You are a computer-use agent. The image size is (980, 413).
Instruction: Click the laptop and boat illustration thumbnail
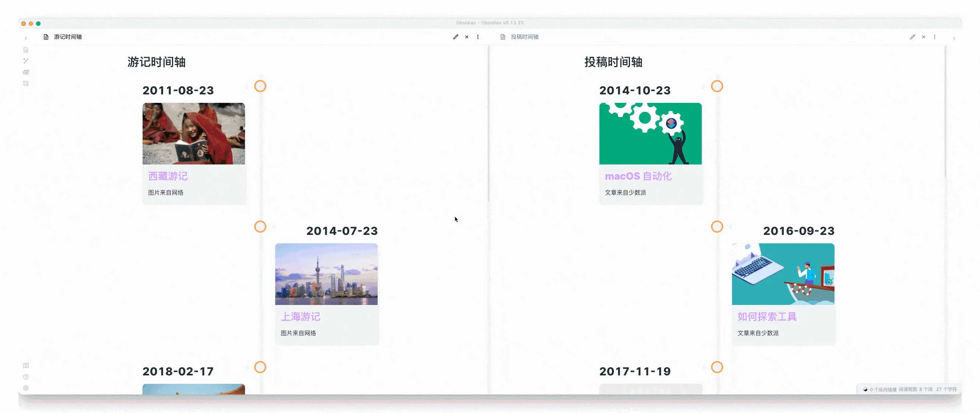click(783, 274)
